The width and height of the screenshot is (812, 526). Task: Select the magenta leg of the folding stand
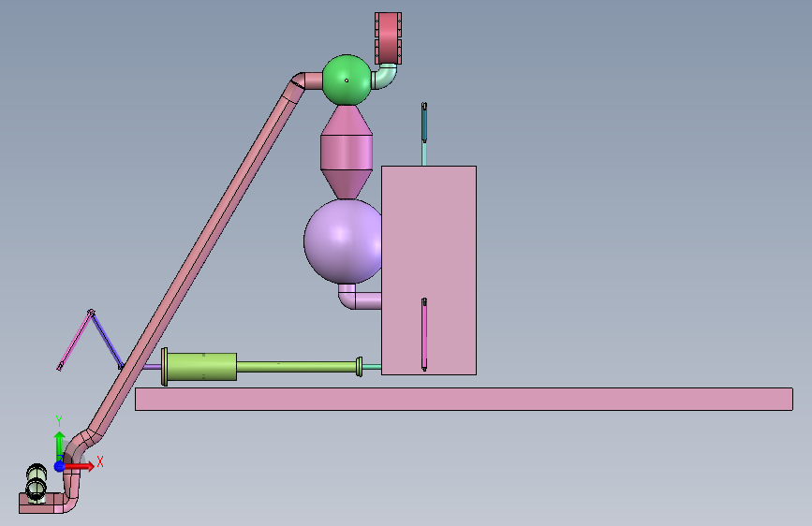tap(75, 340)
